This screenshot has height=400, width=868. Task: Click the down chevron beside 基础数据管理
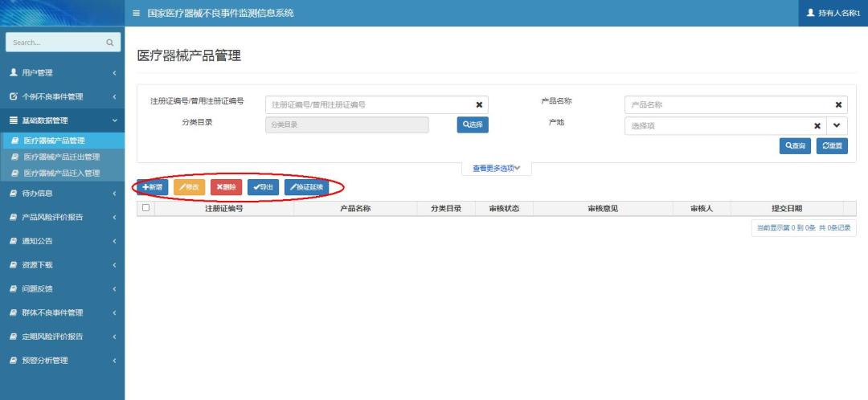(114, 120)
